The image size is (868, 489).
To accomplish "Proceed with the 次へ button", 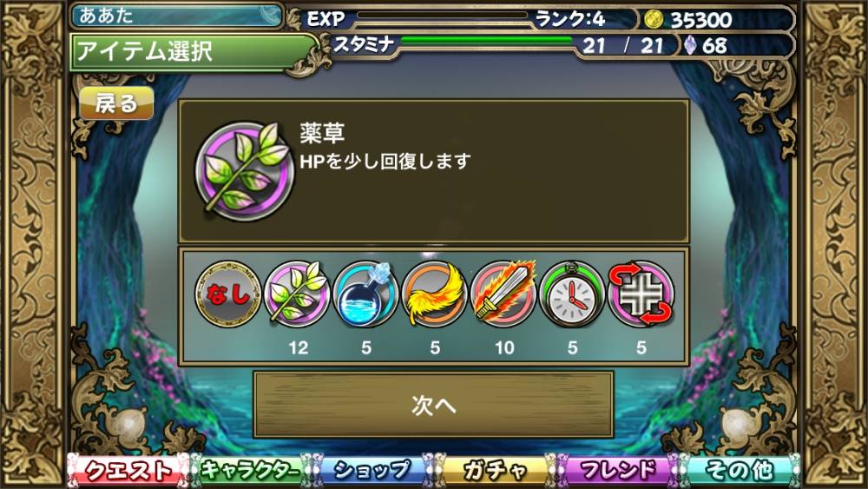I will click(433, 405).
